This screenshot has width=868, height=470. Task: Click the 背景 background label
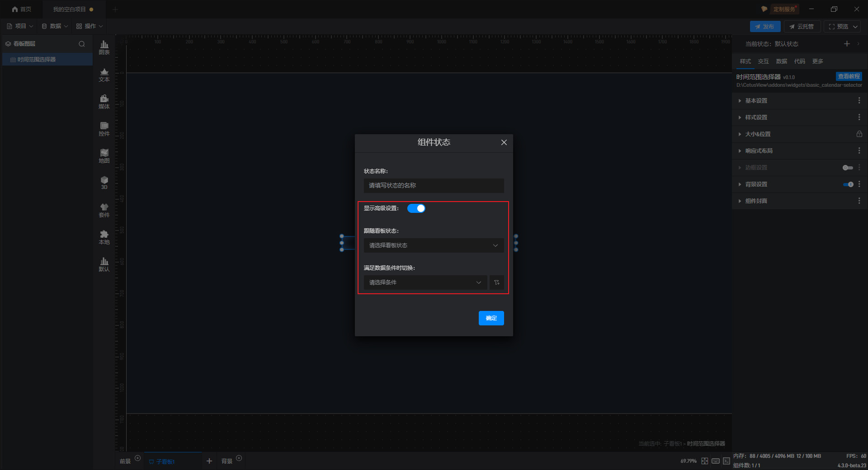coord(227,461)
